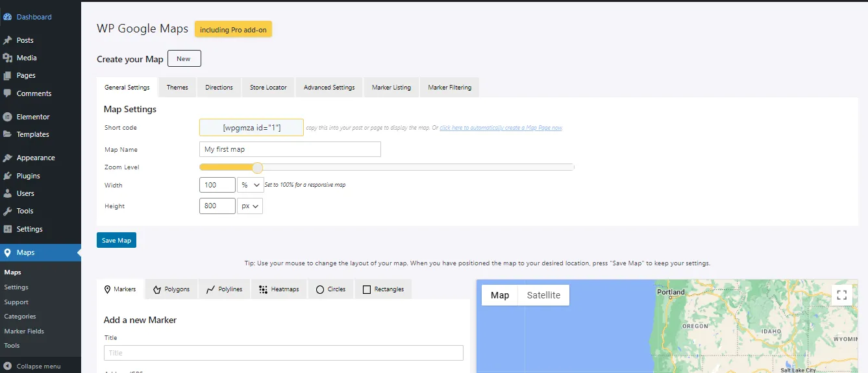868x373 pixels.
Task: Collapse the WordPress admin menu
Action: (39, 366)
